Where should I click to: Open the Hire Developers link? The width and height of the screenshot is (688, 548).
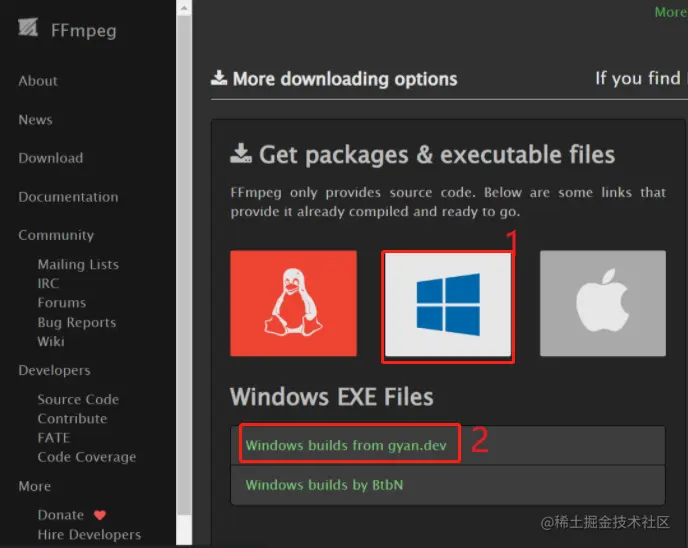coord(89,535)
